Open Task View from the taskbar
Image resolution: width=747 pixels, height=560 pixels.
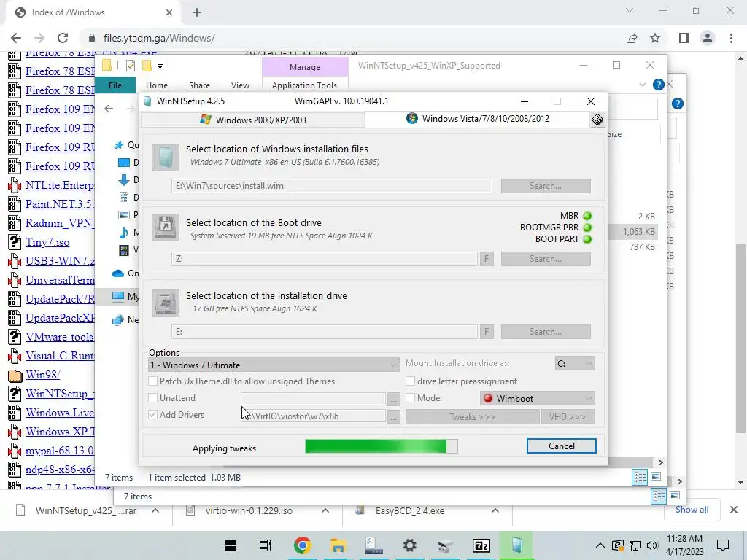pos(265,545)
